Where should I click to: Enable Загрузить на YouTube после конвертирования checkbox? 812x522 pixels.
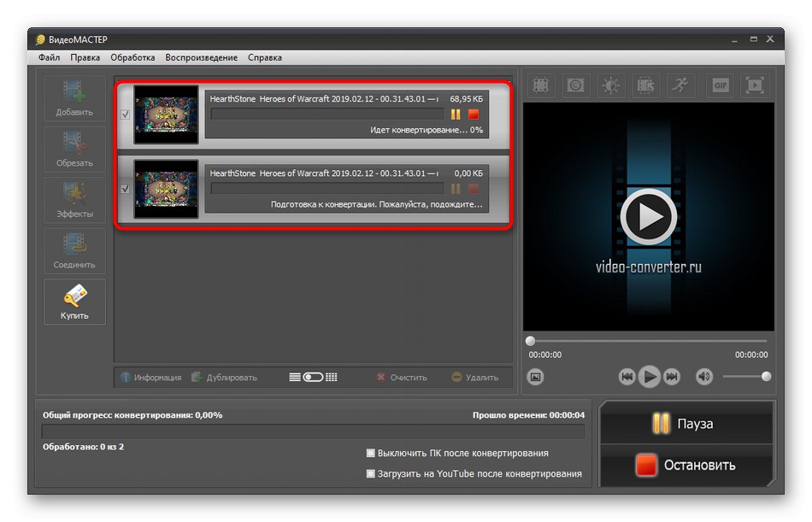[371, 474]
